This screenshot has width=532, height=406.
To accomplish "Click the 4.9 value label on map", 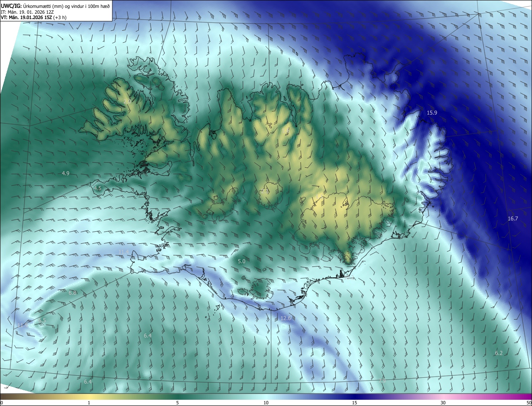I will 66,173.
